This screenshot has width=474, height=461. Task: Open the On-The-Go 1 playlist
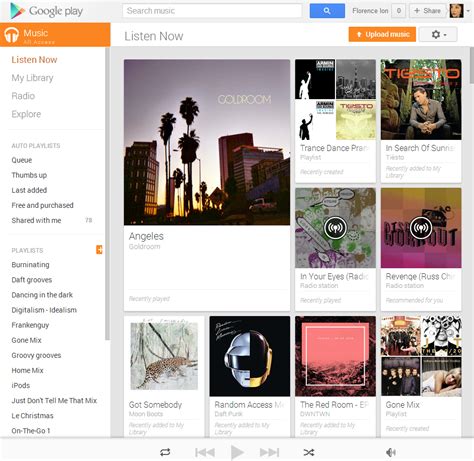[31, 431]
